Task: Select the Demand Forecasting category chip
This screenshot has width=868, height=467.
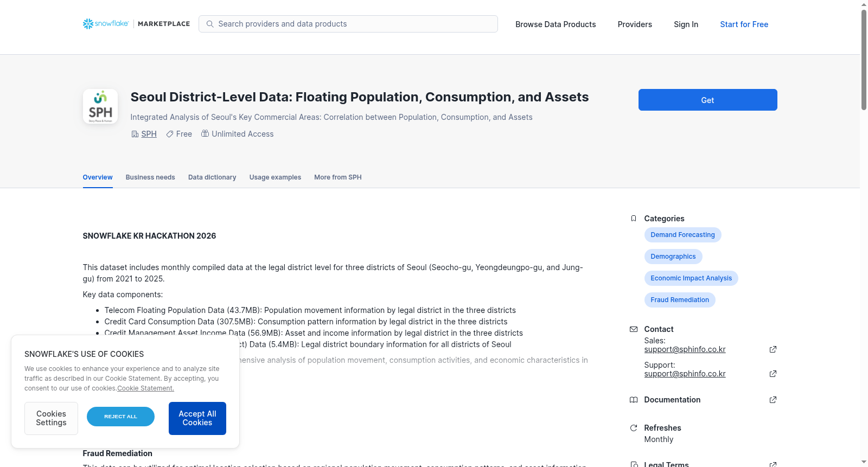Action: [x=683, y=235]
